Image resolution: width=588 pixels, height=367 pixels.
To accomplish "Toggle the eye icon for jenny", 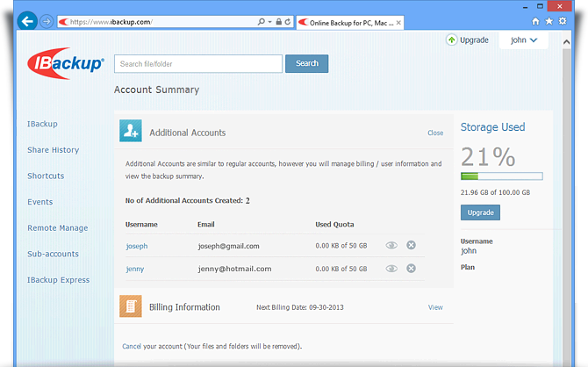I will coord(391,269).
